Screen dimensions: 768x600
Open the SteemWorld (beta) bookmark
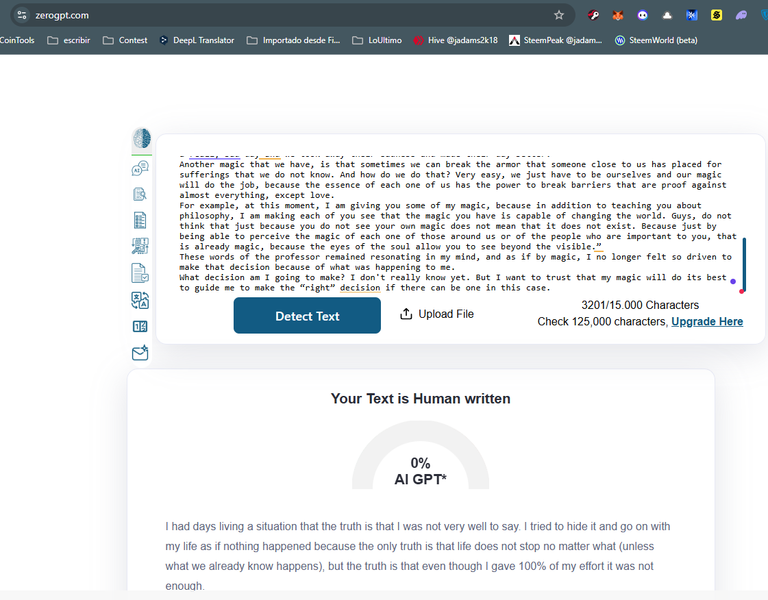656,40
